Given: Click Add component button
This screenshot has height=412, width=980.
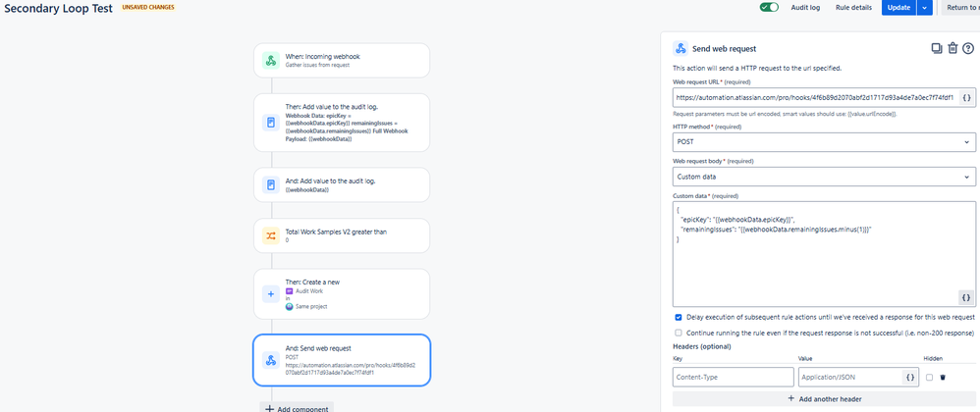Looking at the screenshot, I should click(297, 408).
